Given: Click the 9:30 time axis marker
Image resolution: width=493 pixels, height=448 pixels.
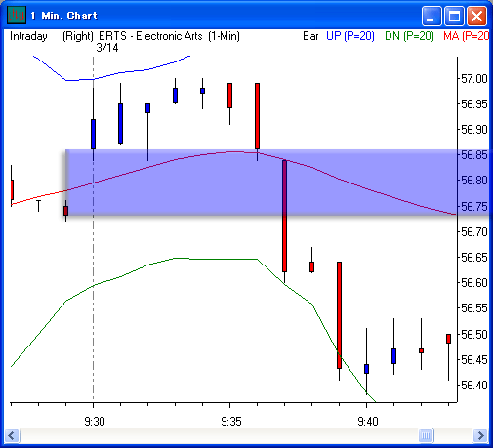Looking at the screenshot, I should coord(95,422).
